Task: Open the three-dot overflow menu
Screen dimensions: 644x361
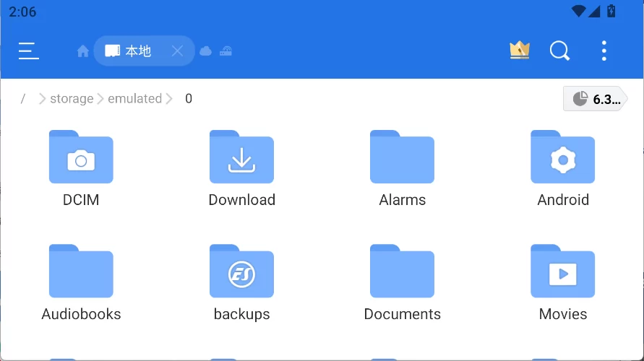Action: pyautogui.click(x=604, y=51)
